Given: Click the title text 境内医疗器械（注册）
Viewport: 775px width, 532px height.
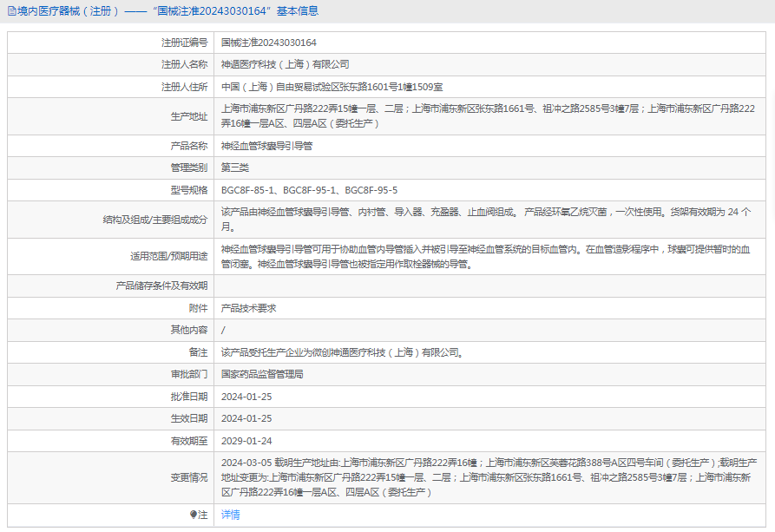Looking at the screenshot, I should [69, 11].
